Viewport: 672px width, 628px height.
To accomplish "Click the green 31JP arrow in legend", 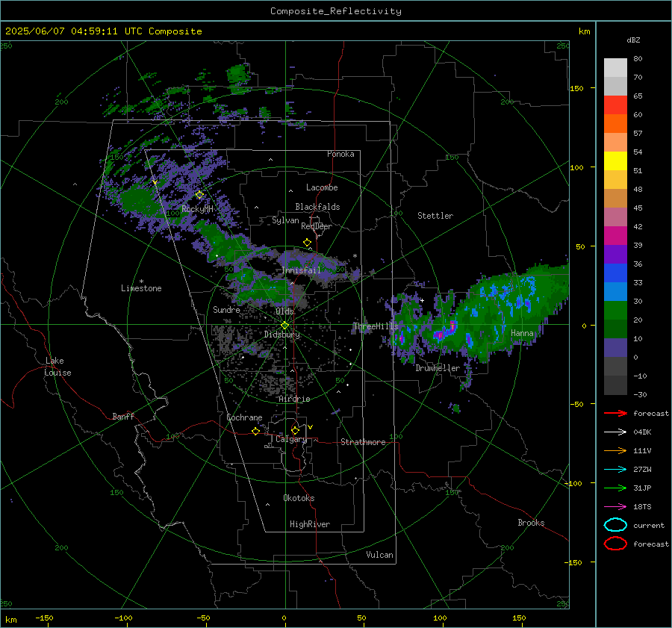I will (615, 488).
